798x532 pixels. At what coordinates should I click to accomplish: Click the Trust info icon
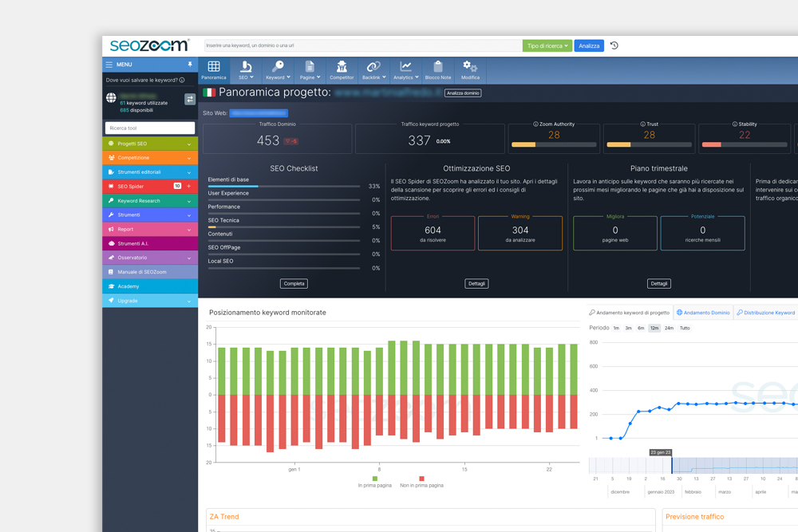point(642,124)
